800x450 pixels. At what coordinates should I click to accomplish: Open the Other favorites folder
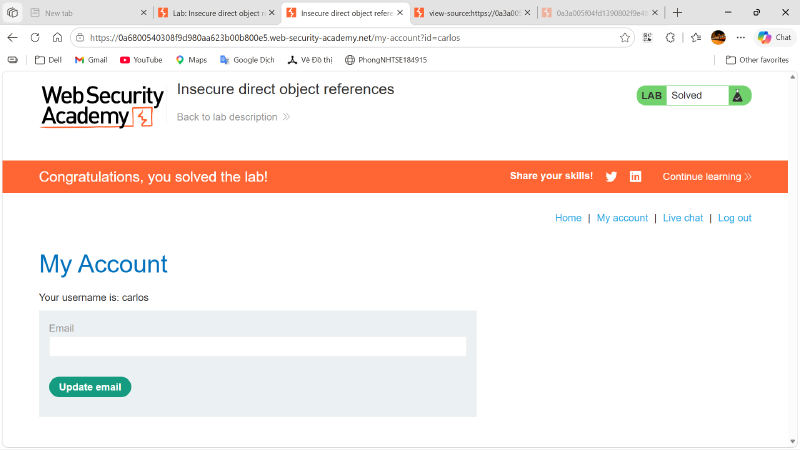point(757,60)
